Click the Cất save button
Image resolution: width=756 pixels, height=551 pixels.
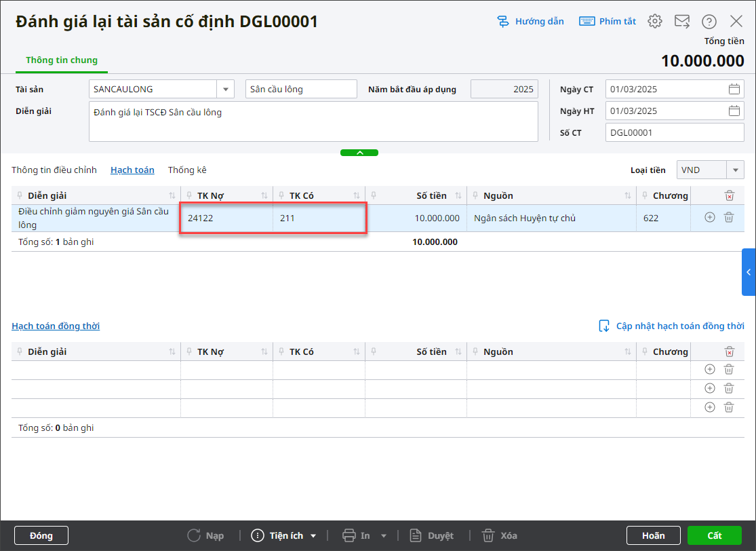click(x=715, y=535)
